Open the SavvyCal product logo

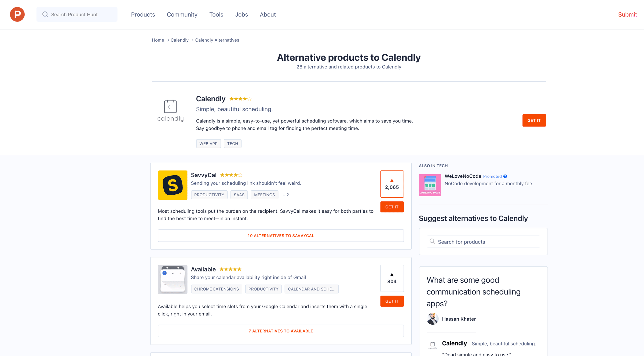point(173,185)
